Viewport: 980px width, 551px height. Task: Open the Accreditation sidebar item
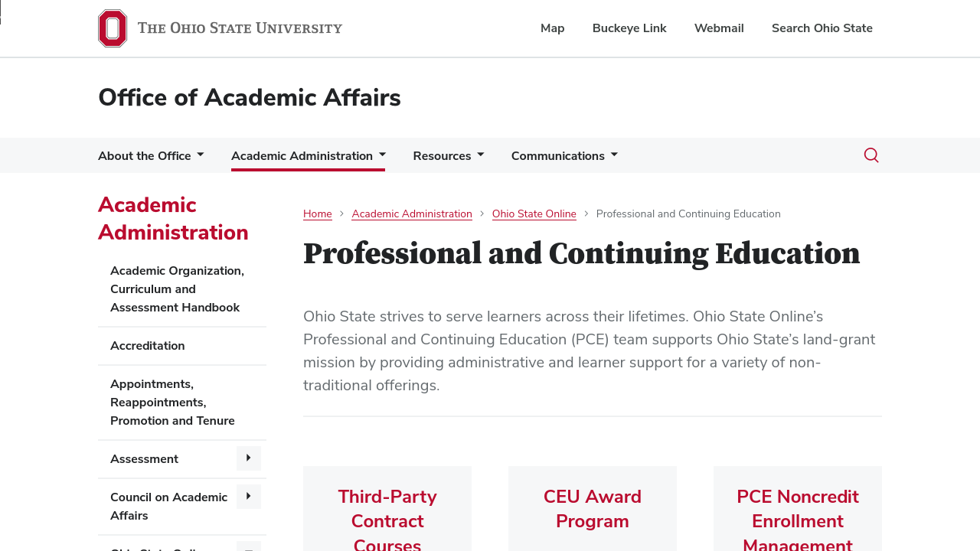(148, 346)
